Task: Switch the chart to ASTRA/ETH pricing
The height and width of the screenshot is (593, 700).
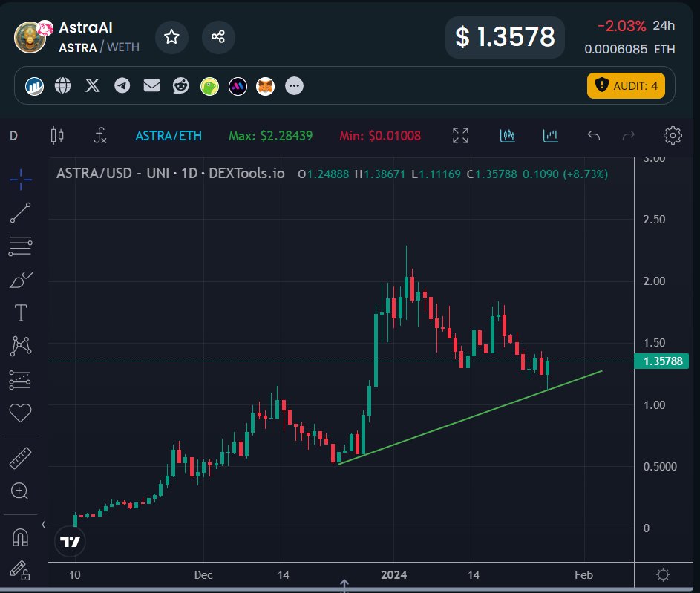Action: [169, 136]
